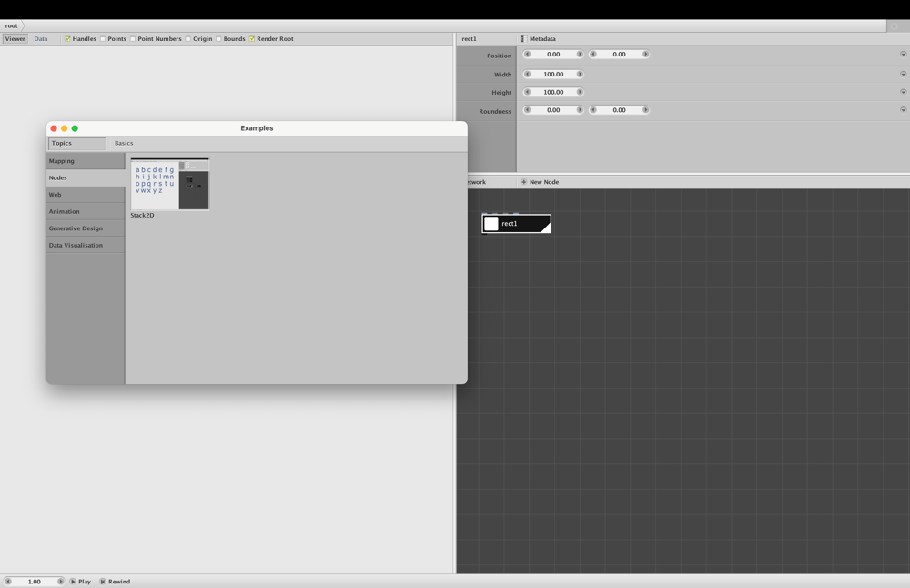
Task: Increase Roundness X value arrow
Action: 579,110
